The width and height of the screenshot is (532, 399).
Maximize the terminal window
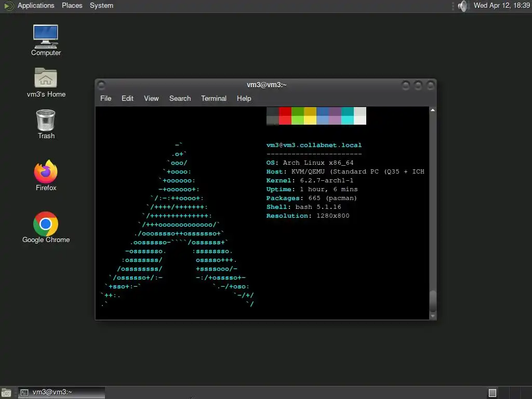point(418,85)
